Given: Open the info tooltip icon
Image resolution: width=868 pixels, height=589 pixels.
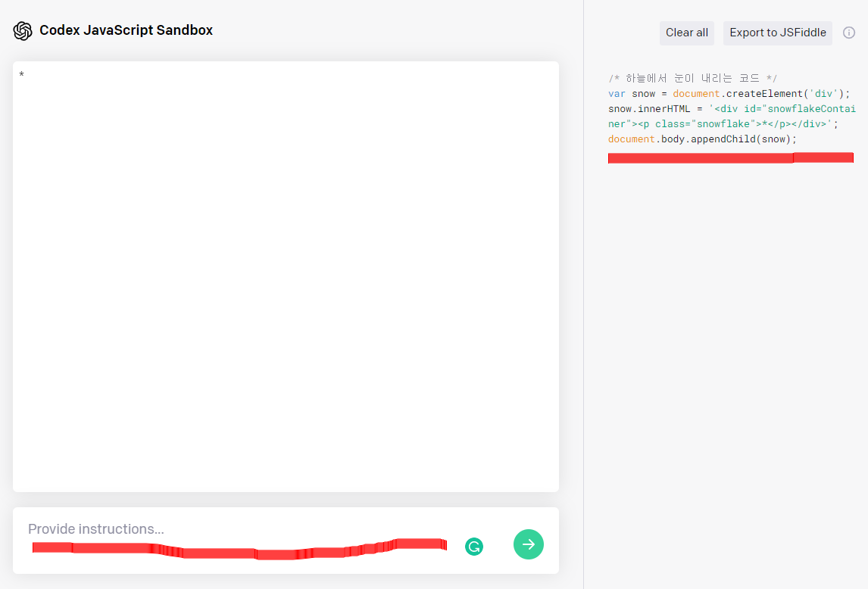Looking at the screenshot, I should (849, 33).
